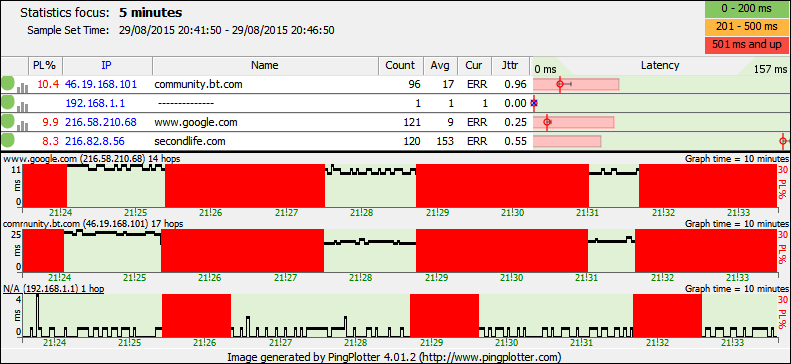This screenshot has width=791, height=364.
Task: Click IP address 192.168.1.1
Action: 96,103
